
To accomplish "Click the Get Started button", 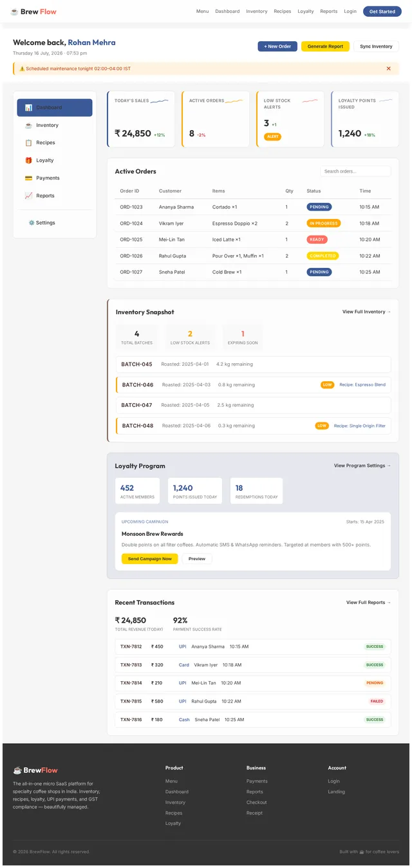I will pyautogui.click(x=382, y=12).
